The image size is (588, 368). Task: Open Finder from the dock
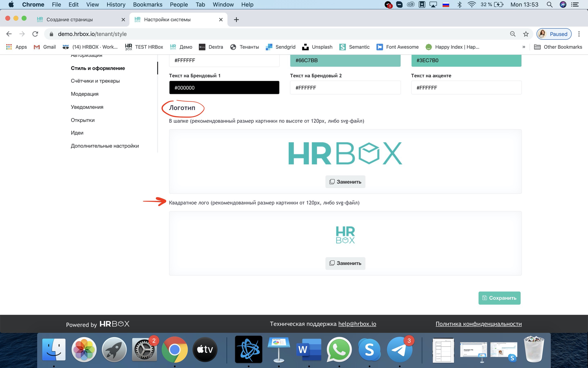tap(54, 349)
